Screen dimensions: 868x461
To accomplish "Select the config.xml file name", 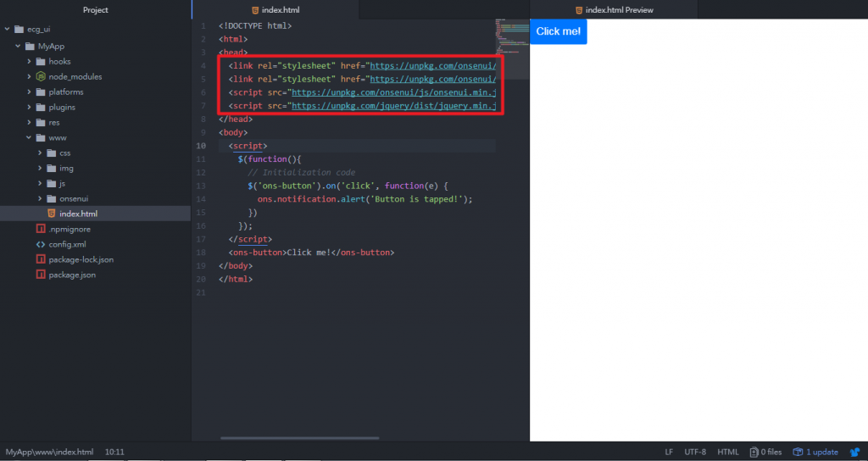I will click(x=68, y=244).
